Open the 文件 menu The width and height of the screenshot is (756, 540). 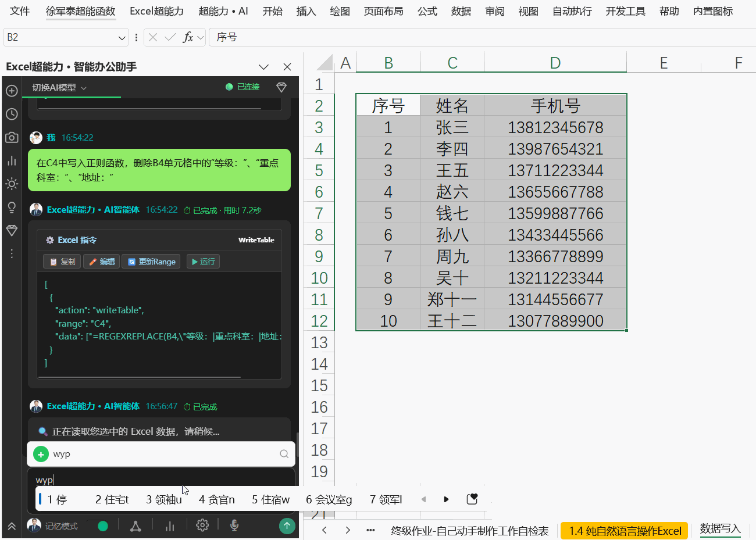(20, 11)
